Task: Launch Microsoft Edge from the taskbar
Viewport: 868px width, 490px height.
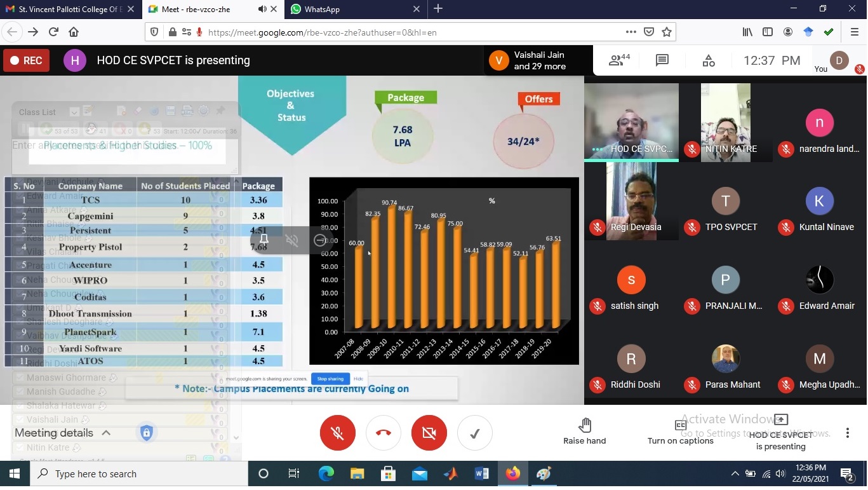Action: click(326, 474)
